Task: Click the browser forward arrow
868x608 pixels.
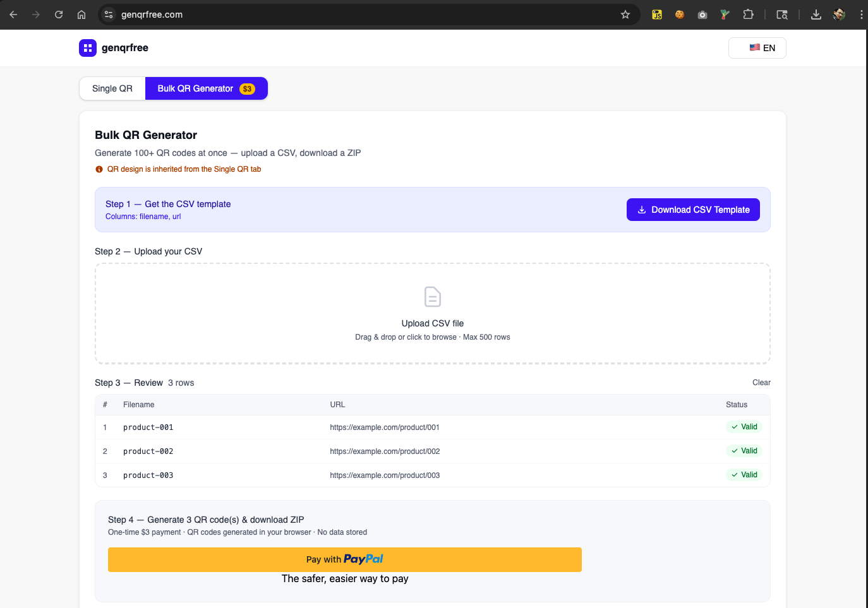Action: pyautogui.click(x=36, y=15)
